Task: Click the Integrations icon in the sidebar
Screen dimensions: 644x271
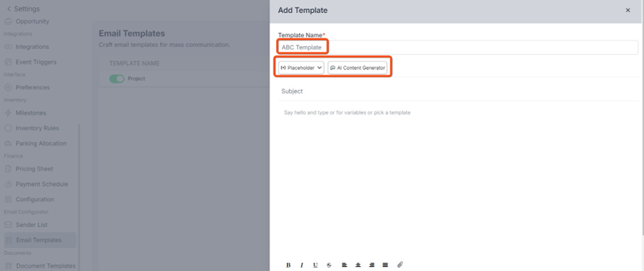Action: click(x=8, y=47)
